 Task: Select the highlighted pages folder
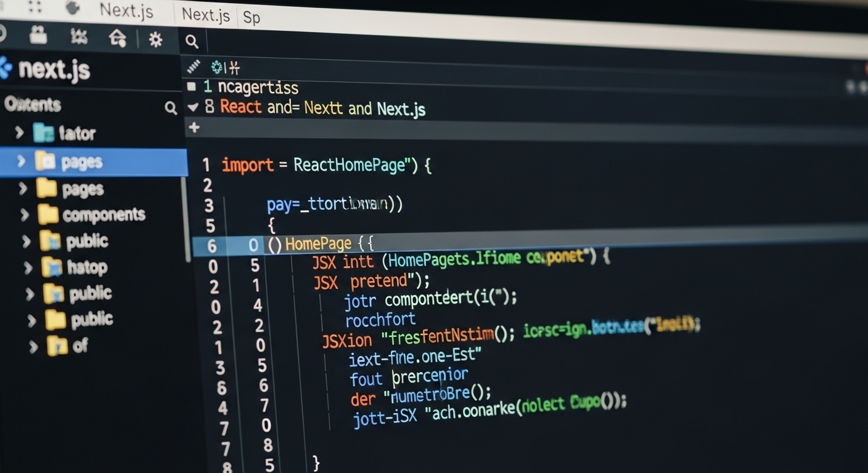click(81, 162)
